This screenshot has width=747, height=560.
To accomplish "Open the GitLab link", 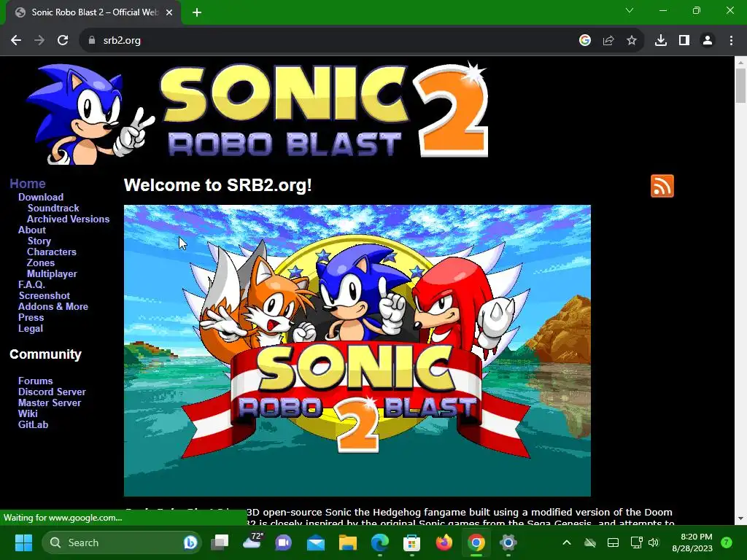I will click(34, 425).
